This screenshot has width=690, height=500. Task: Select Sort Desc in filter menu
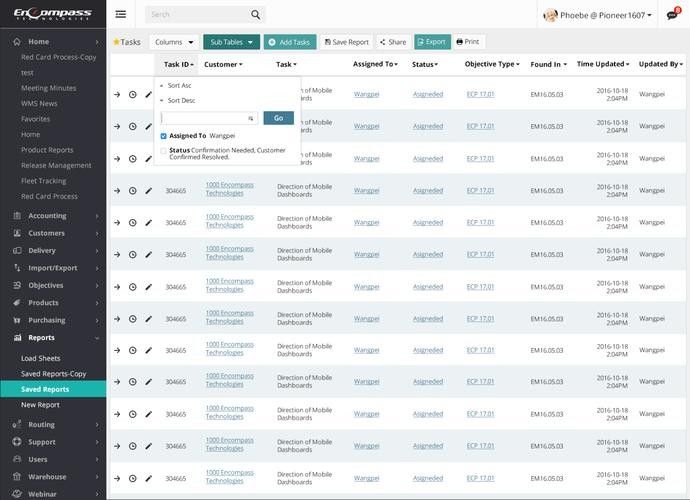coord(181,101)
